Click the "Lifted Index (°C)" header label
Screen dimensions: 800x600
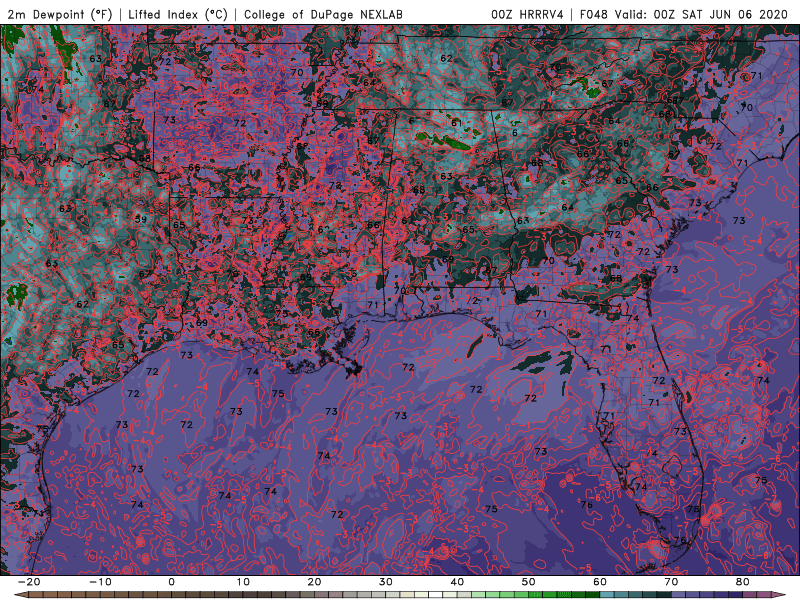[x=178, y=14]
